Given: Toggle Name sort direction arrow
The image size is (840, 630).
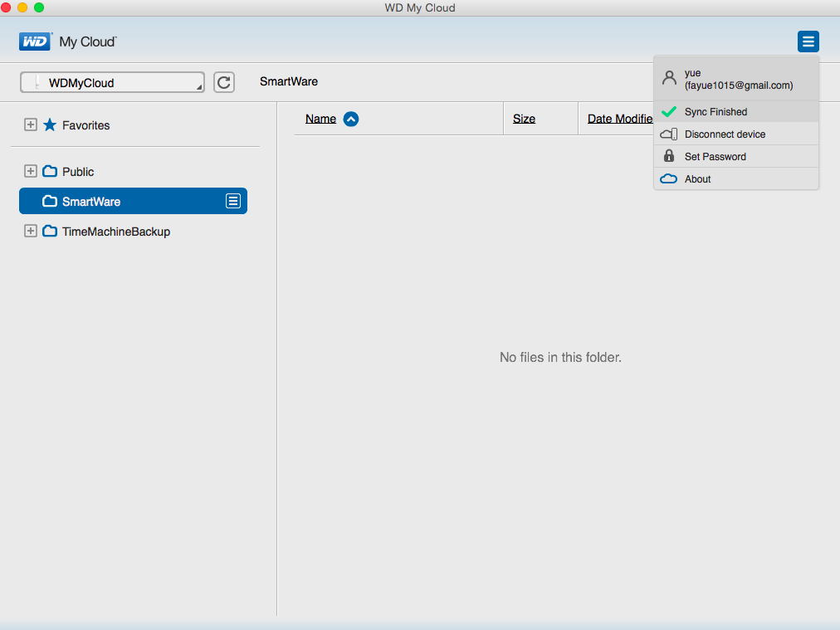Looking at the screenshot, I should pyautogui.click(x=351, y=119).
